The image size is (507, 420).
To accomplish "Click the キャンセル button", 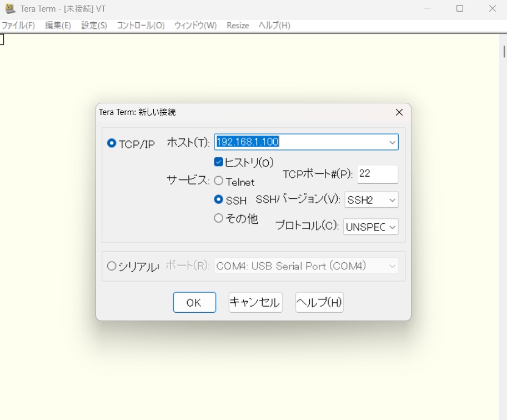I will point(255,303).
